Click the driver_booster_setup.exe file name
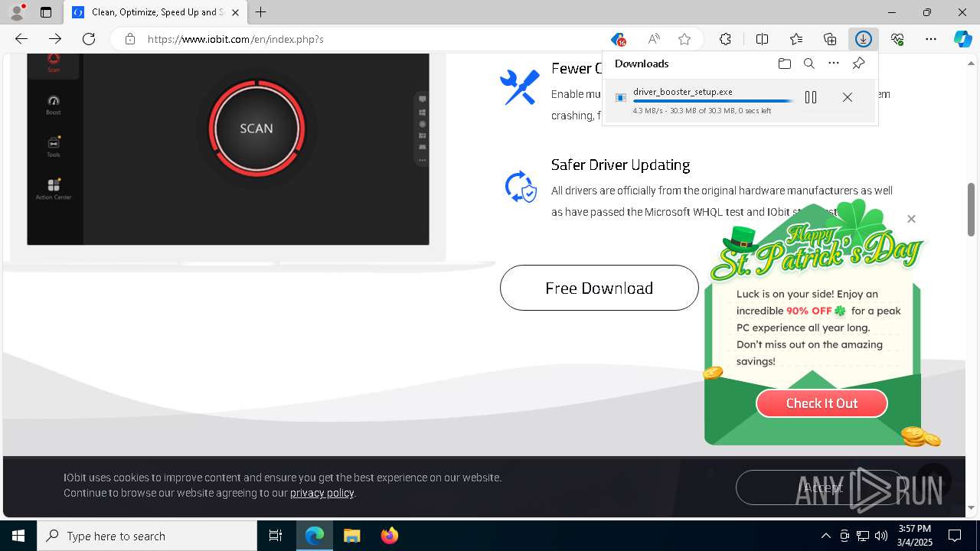Screen dimensions: 980x551 point(683,92)
